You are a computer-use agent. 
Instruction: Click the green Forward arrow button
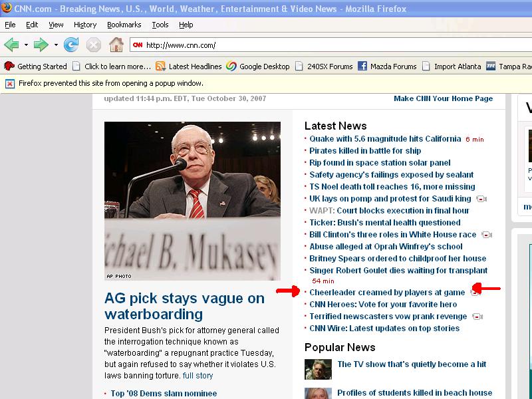tap(41, 45)
